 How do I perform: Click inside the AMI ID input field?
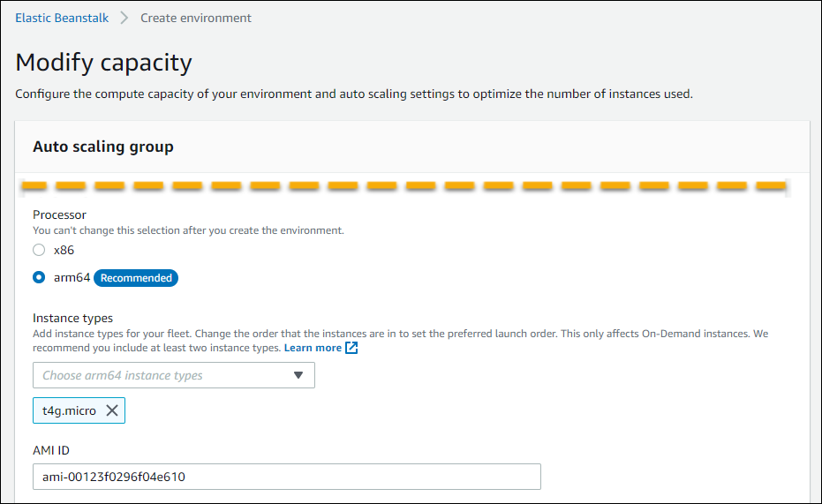coord(286,477)
